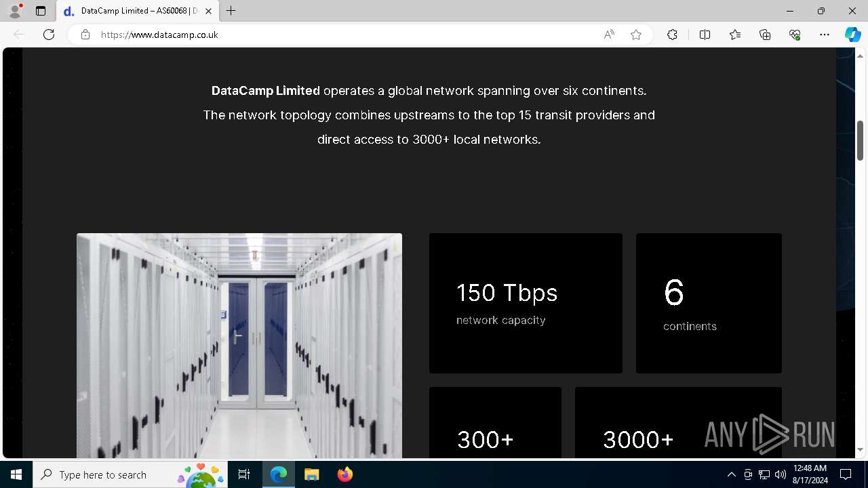Screen dimensions: 868x488
Task: Open Settings and more menu
Action: pyautogui.click(x=825, y=35)
